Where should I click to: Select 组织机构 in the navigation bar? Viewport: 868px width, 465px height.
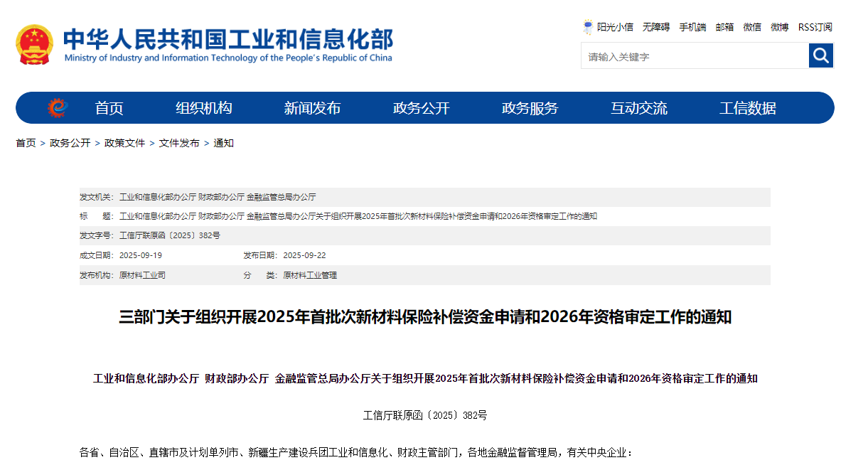point(203,108)
